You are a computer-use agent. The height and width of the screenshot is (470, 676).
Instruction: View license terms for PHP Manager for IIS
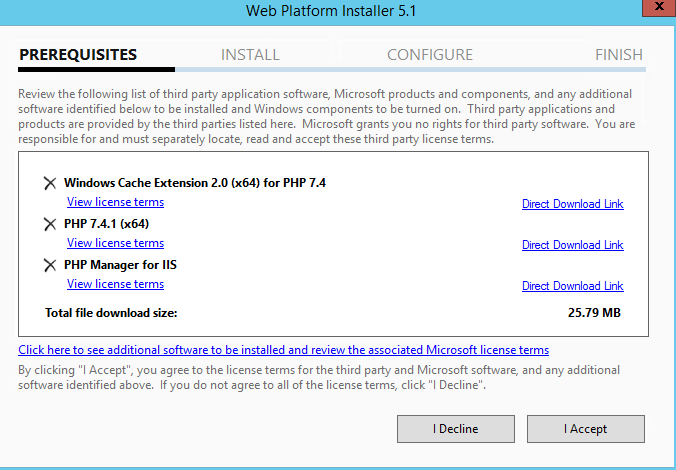(116, 284)
